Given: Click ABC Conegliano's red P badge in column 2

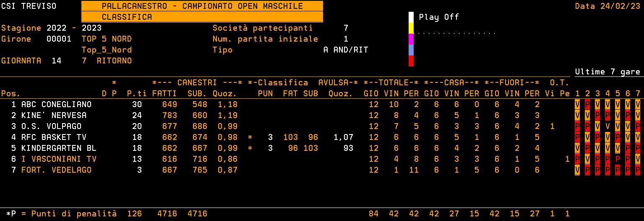Looking at the screenshot, I should [587, 105].
